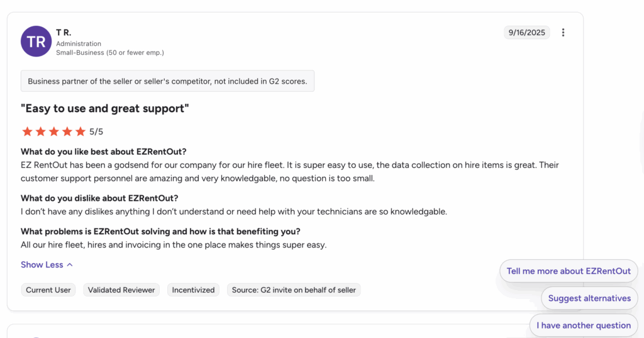Click the second rating star
644x338 pixels.
(40, 132)
